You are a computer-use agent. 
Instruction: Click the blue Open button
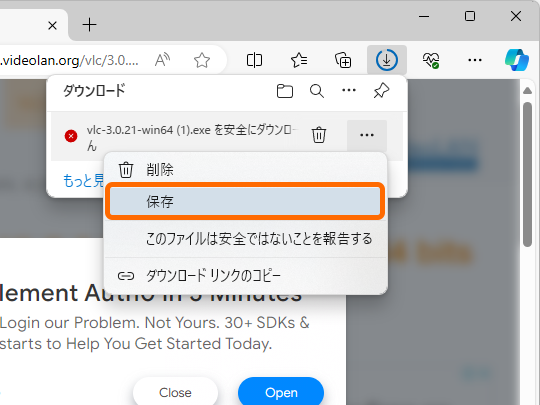pos(281,392)
